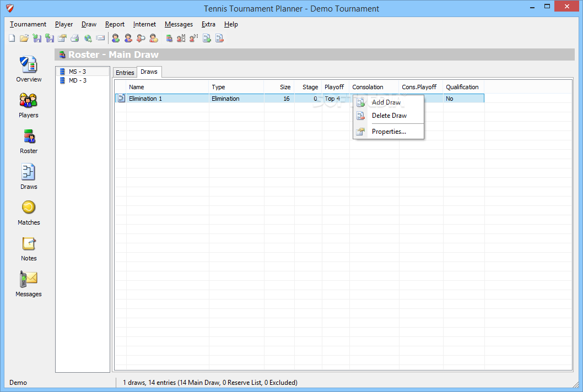The height and width of the screenshot is (392, 583).
Task: Open the Players section in sidebar
Action: (x=29, y=105)
